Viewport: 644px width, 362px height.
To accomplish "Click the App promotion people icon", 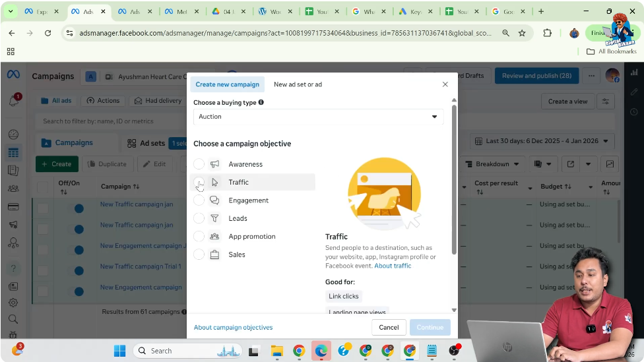I will coord(214,237).
